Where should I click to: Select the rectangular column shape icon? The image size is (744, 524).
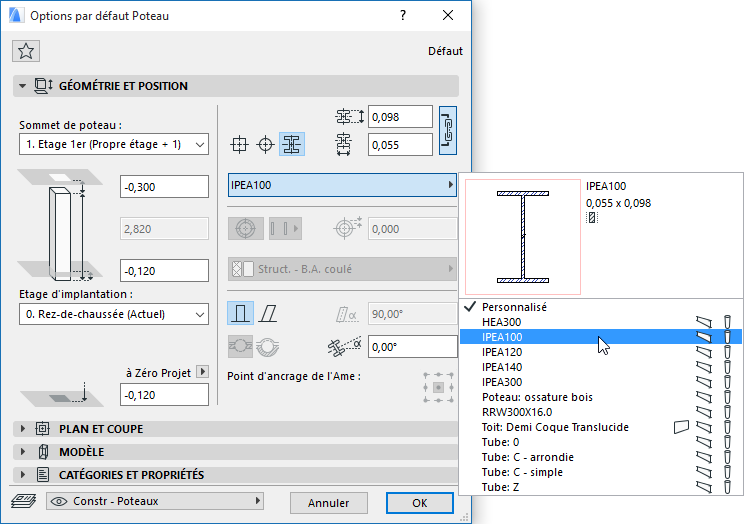click(238, 144)
